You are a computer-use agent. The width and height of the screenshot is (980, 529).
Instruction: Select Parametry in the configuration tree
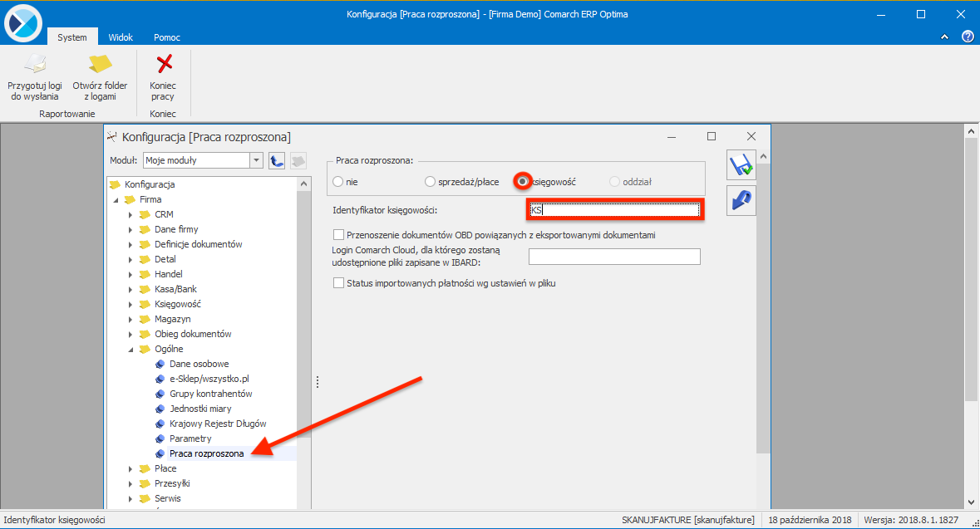click(x=190, y=438)
